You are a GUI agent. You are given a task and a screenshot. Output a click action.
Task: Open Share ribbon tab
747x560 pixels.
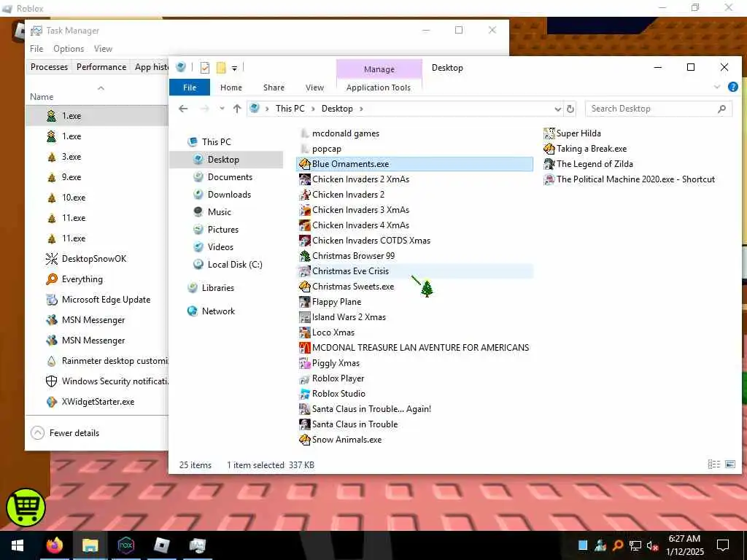click(274, 87)
